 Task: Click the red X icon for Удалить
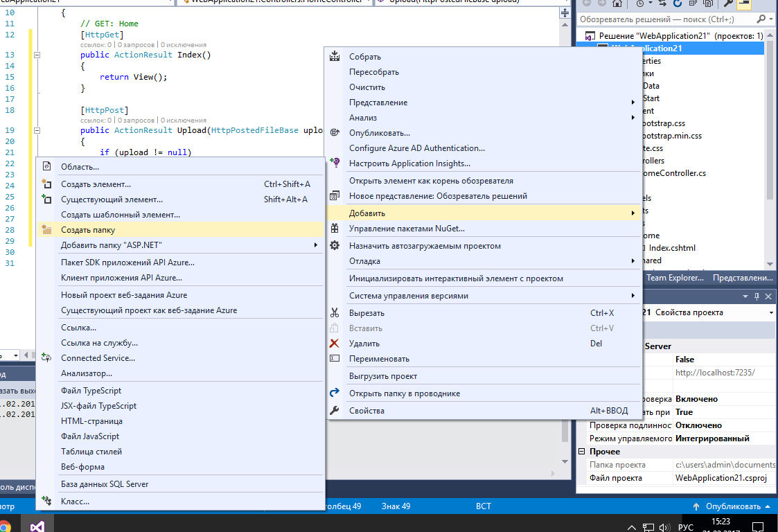click(x=335, y=343)
